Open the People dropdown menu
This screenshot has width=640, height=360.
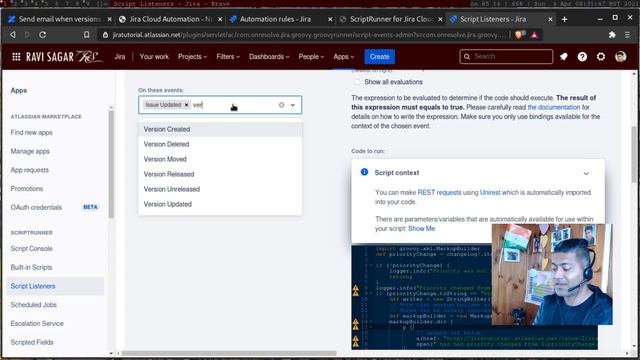pos(311,57)
